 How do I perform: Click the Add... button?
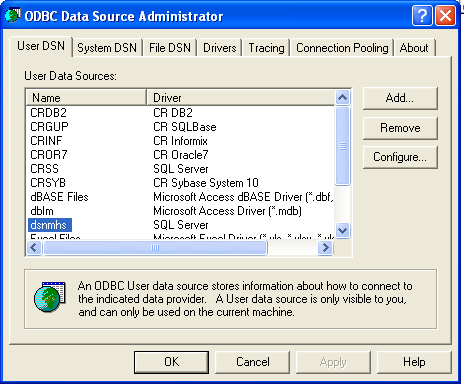click(x=400, y=98)
